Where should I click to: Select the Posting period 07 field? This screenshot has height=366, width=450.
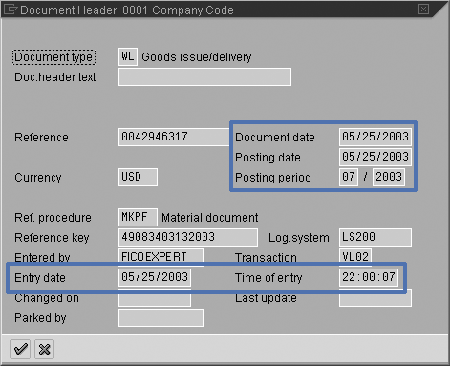tap(348, 177)
